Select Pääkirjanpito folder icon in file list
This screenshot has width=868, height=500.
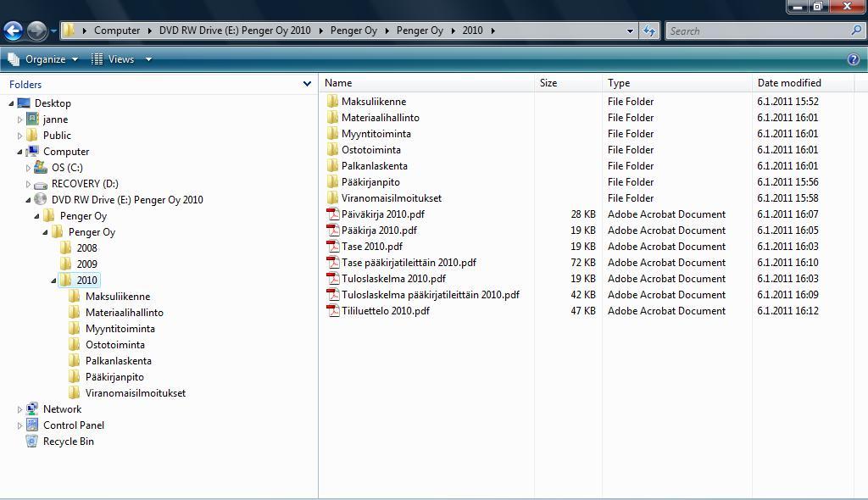coord(332,181)
